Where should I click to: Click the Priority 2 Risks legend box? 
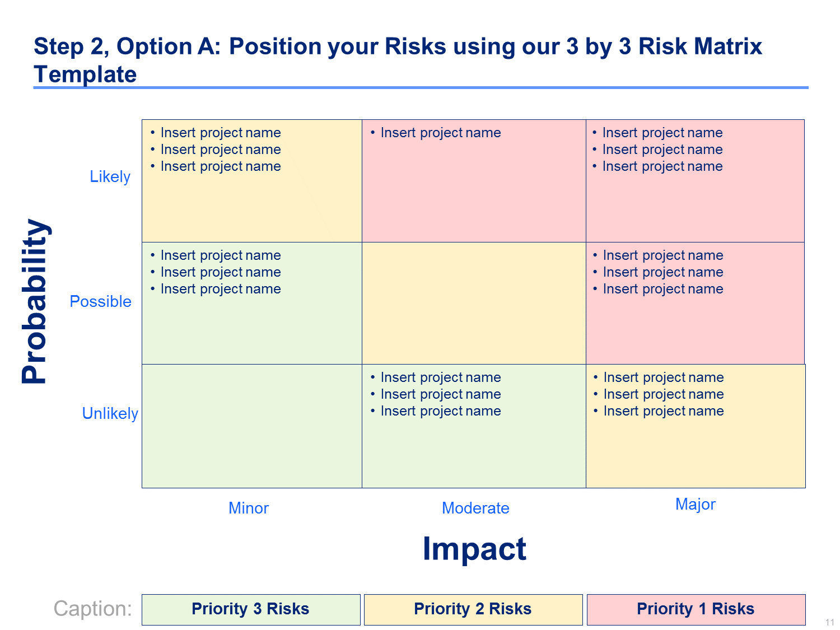point(473,609)
